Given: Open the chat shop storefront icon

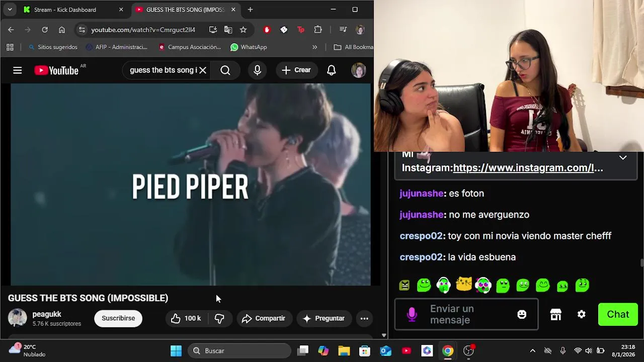Looking at the screenshot, I should coord(555,314).
